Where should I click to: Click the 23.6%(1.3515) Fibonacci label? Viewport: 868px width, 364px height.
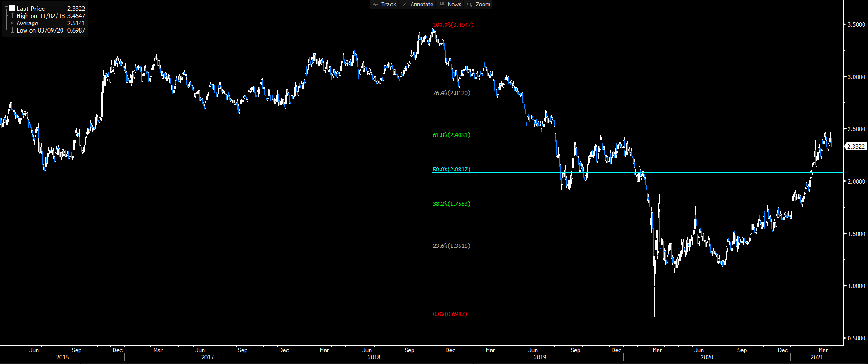(x=451, y=246)
